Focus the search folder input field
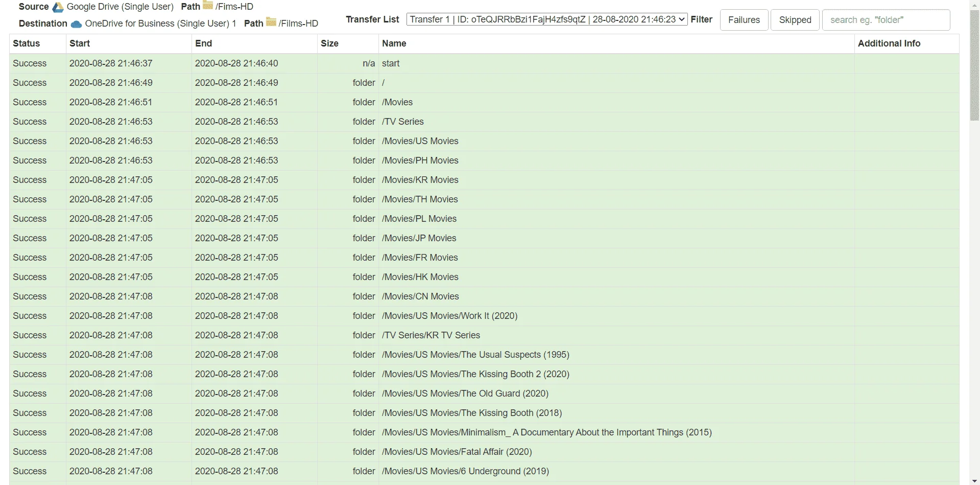Image resolution: width=980 pixels, height=485 pixels. 886,20
